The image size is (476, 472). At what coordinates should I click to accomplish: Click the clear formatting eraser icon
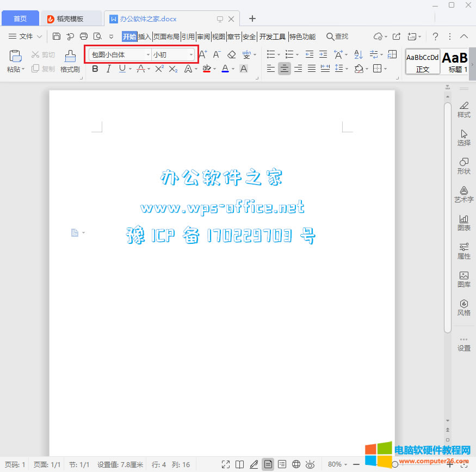(232, 54)
